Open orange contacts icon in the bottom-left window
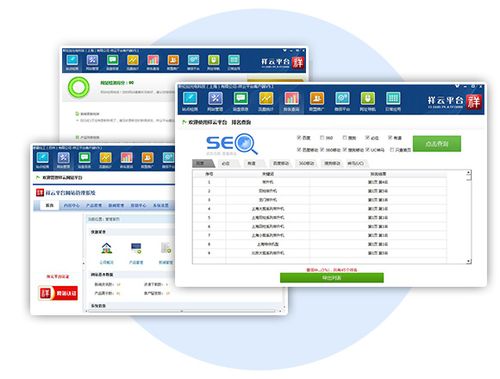Screen dimensions: 500x379 pos(147,157)
